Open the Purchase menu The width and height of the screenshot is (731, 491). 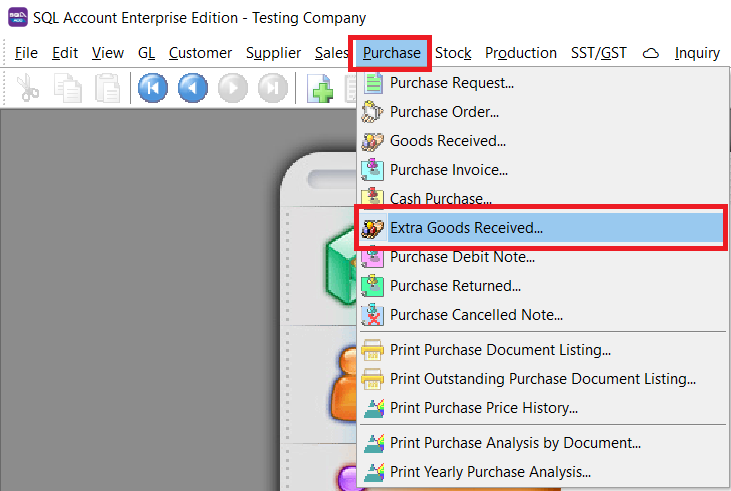[x=391, y=53]
